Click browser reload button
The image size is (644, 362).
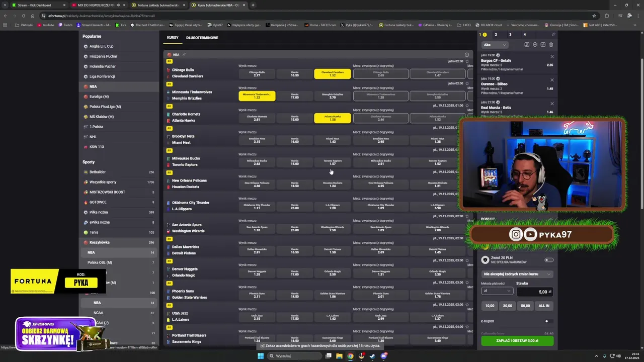(x=23, y=16)
